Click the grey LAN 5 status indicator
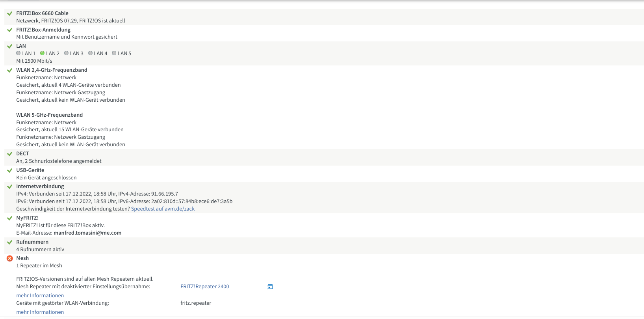Image resolution: width=644 pixels, height=319 pixels. [114, 53]
